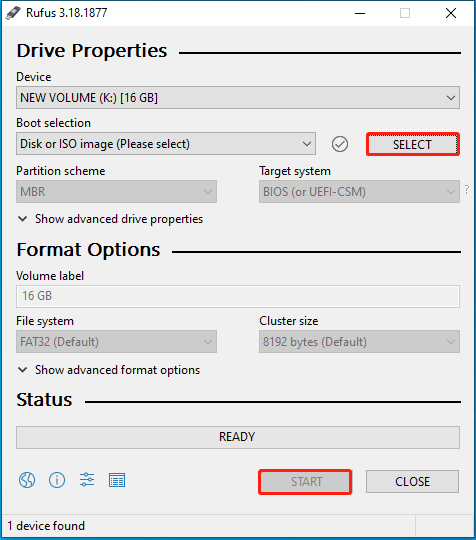This screenshot has width=476, height=540.
Task: Open the Device dropdown
Action: [x=238, y=98]
